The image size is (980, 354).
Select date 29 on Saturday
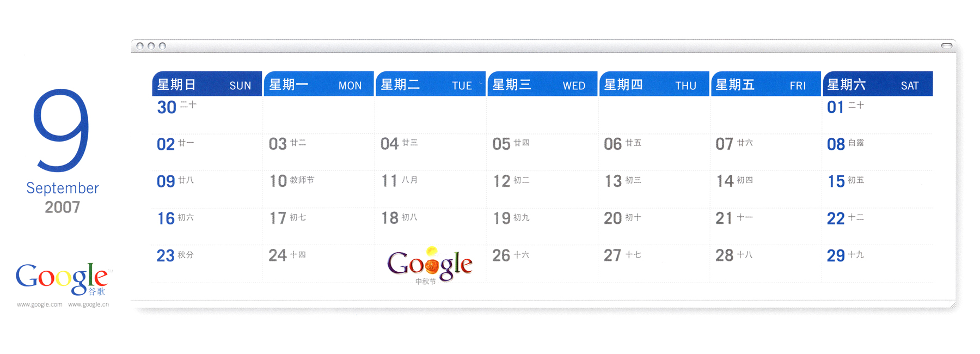(836, 256)
